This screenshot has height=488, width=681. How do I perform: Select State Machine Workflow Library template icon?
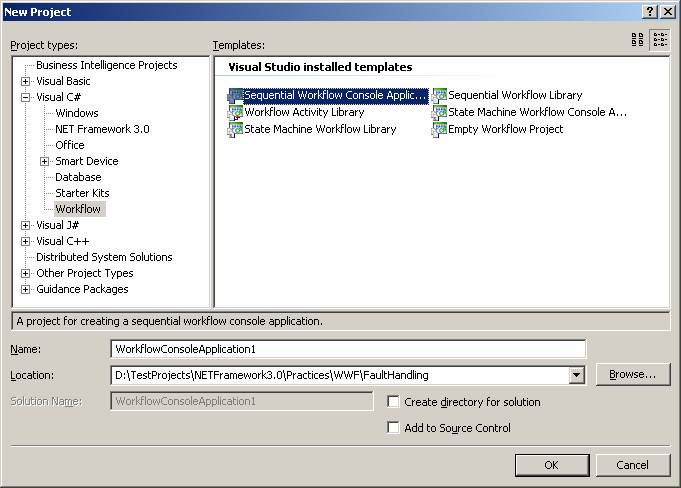tap(236, 129)
